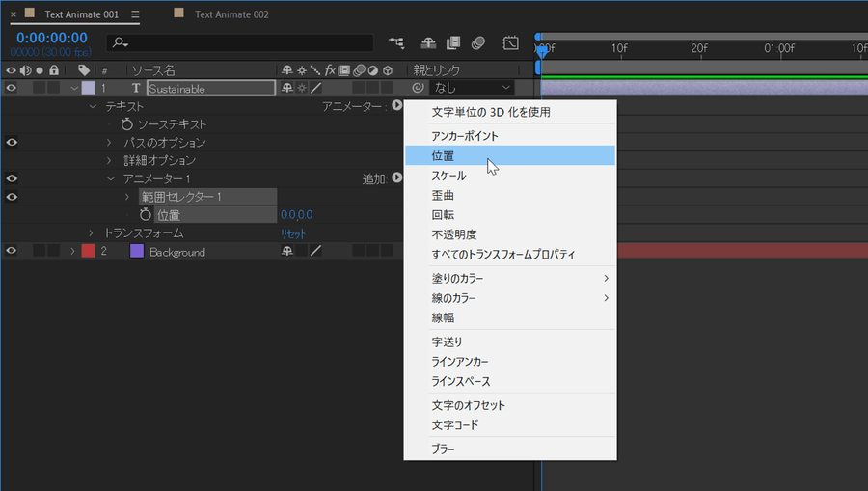Switch to the Text Animate 002 tab
This screenshot has height=491, width=868.
231,14
